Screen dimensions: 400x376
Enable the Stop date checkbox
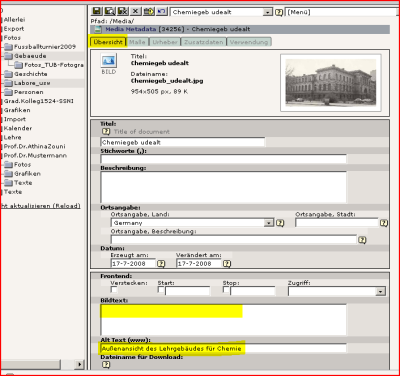226,290
